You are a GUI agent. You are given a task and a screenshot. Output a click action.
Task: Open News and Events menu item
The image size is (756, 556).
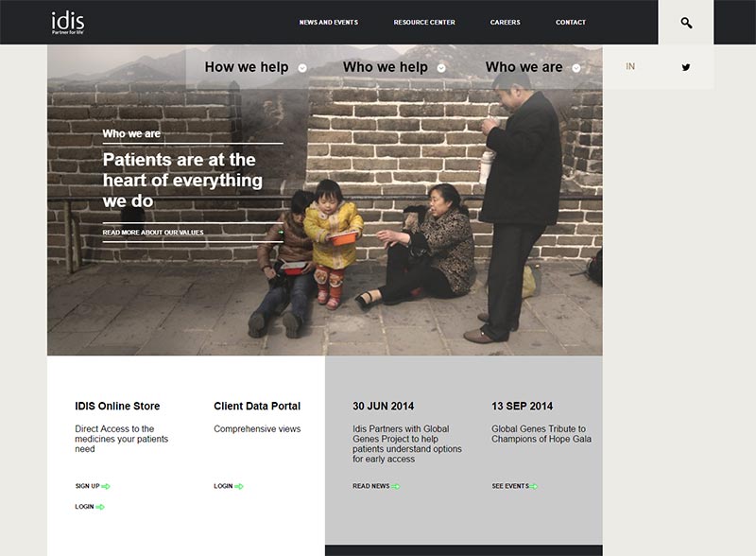[x=328, y=22]
